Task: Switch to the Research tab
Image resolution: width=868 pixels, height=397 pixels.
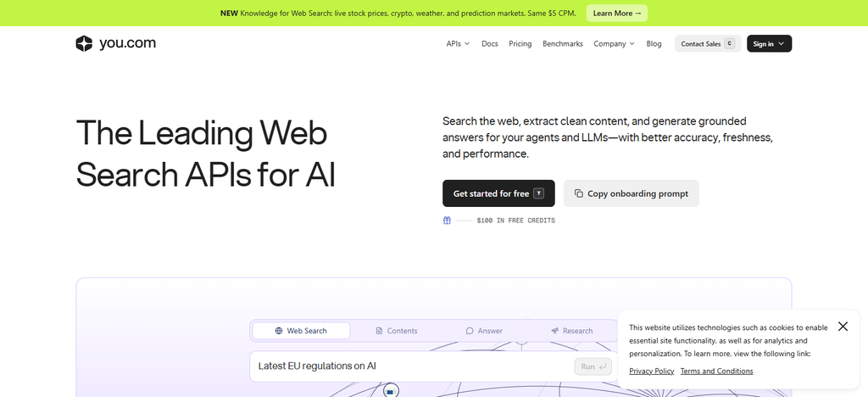Action: pyautogui.click(x=572, y=331)
